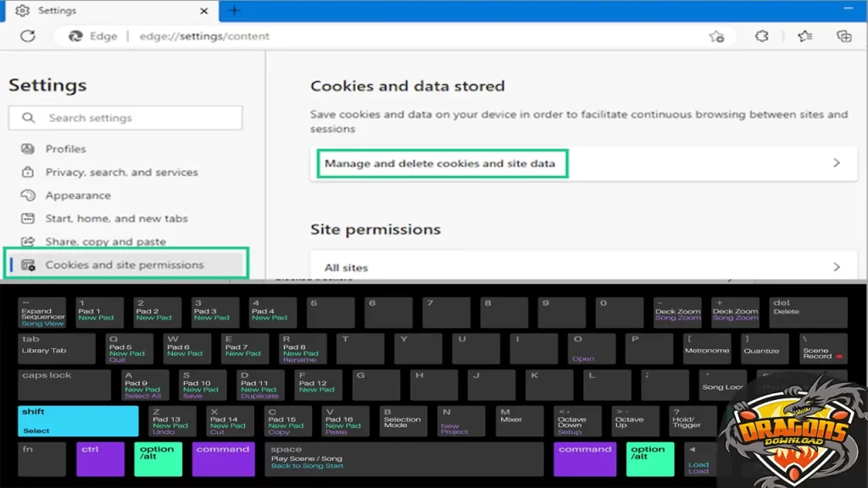
Task: Click the Profiles icon in the sidebar
Action: pyautogui.click(x=29, y=149)
